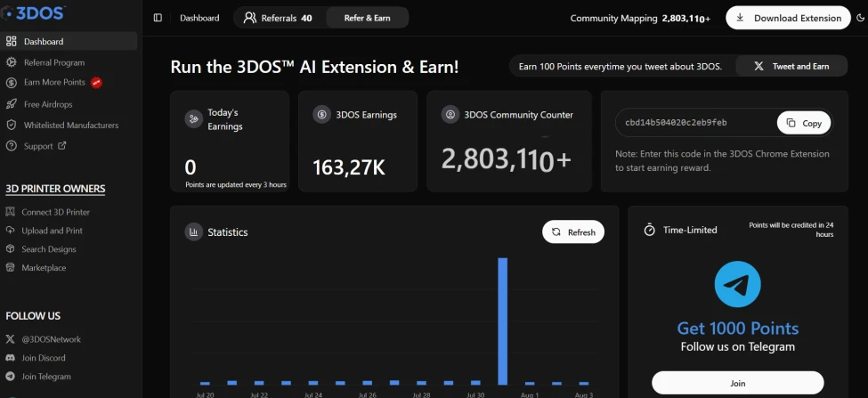Toggle the sidebar panel icon

pyautogui.click(x=158, y=18)
